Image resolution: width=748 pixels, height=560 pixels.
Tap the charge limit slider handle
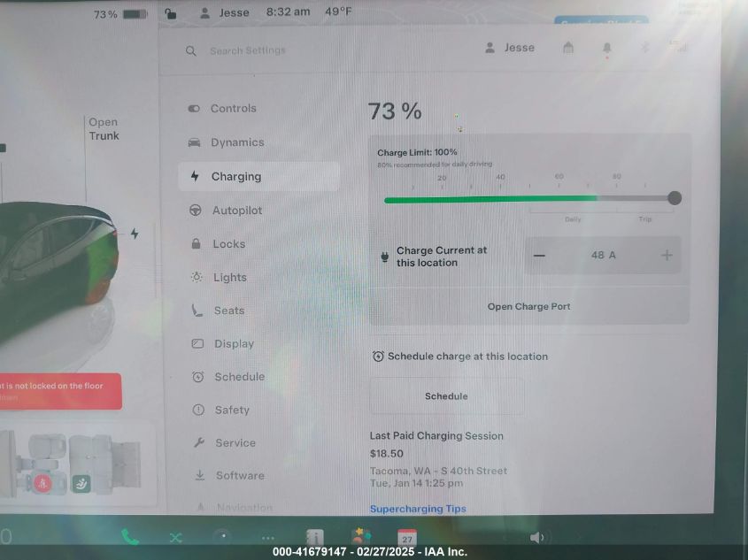[x=675, y=198]
